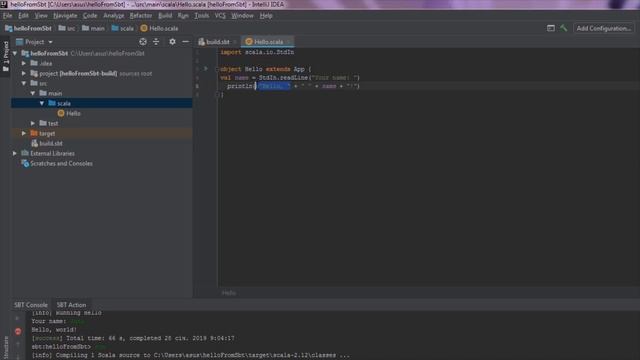Expand the target folder
The image size is (640, 360).
24,133
